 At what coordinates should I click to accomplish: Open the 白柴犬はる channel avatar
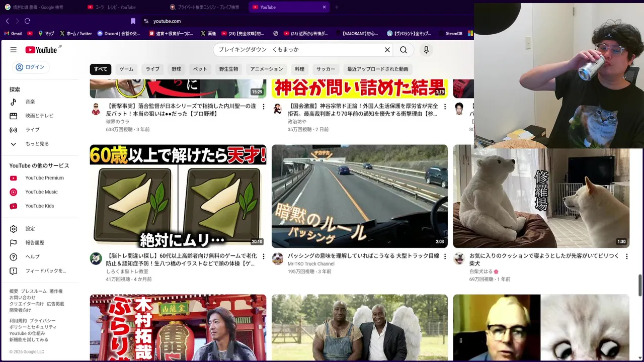459,259
